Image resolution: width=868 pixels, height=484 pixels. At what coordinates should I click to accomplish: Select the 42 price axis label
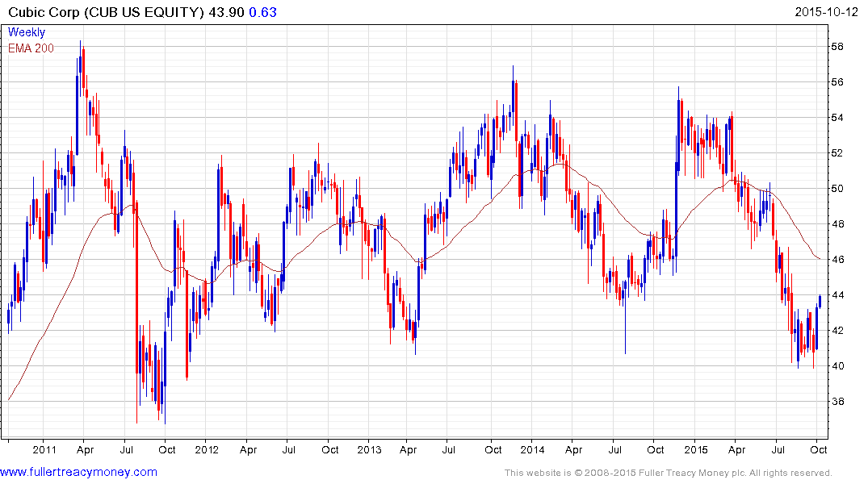837,331
